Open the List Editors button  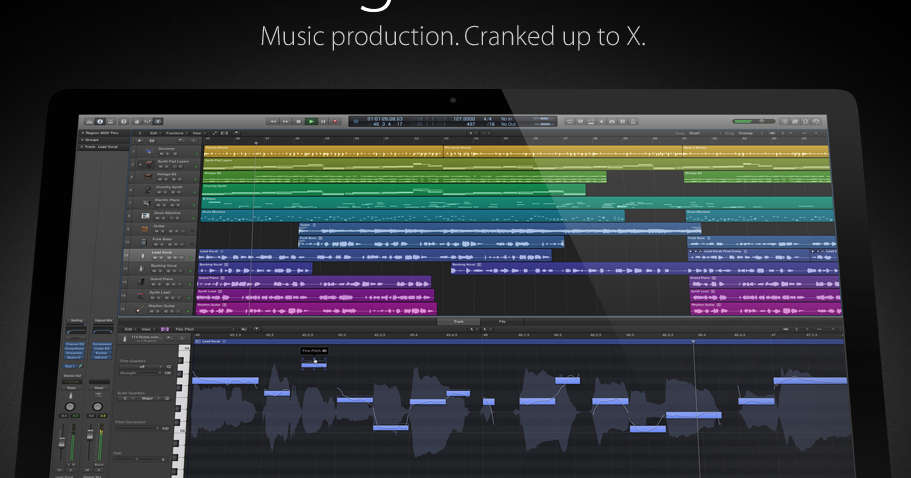pyautogui.click(x=785, y=121)
